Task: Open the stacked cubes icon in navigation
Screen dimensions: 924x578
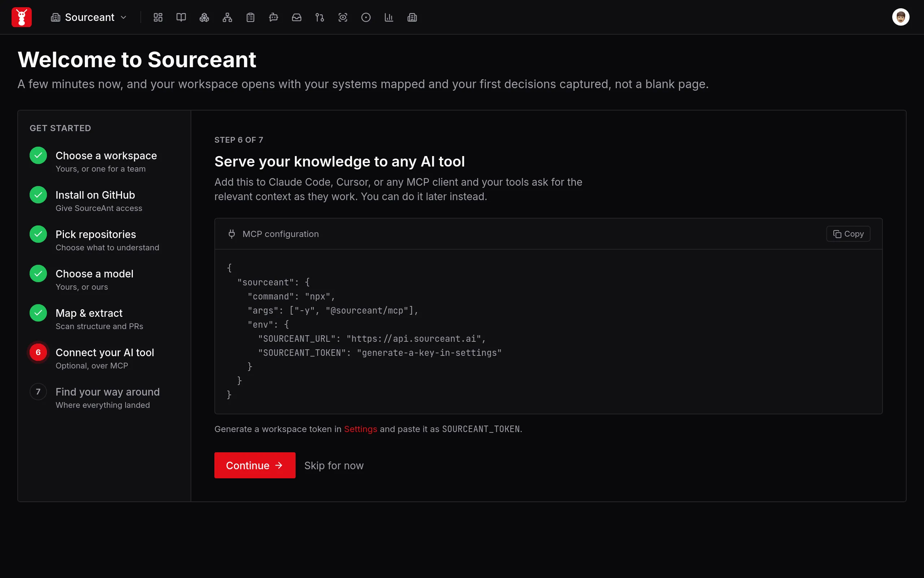Action: tap(204, 17)
